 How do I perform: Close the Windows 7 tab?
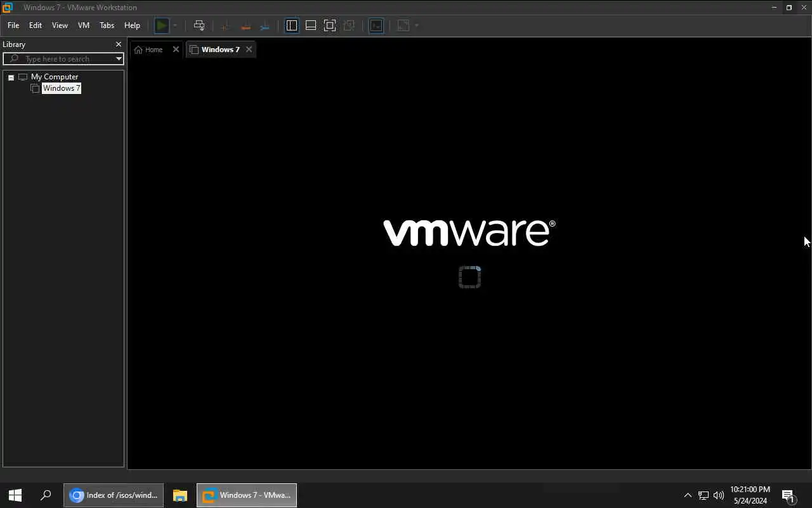click(249, 50)
